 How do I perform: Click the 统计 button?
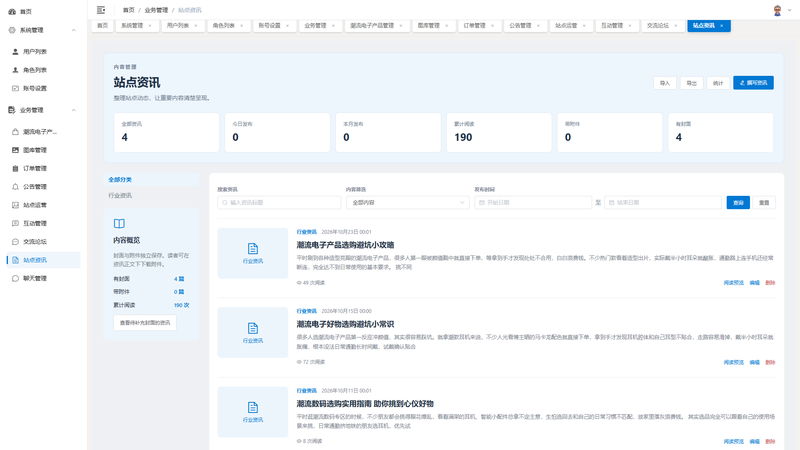(718, 83)
